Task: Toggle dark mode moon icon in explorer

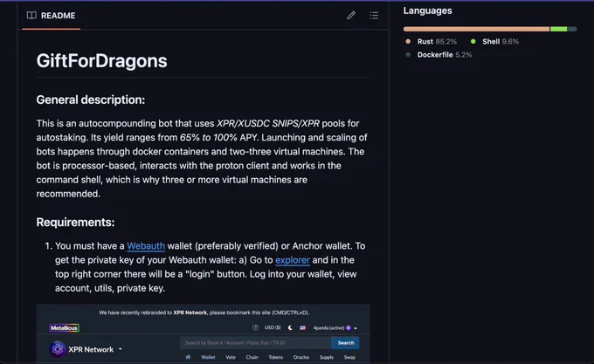Action: pos(290,327)
